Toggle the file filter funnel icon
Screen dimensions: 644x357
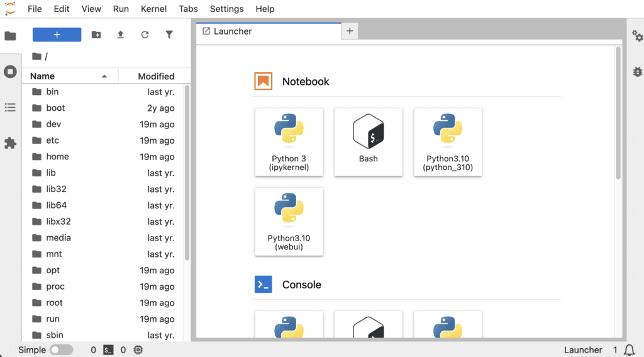169,35
